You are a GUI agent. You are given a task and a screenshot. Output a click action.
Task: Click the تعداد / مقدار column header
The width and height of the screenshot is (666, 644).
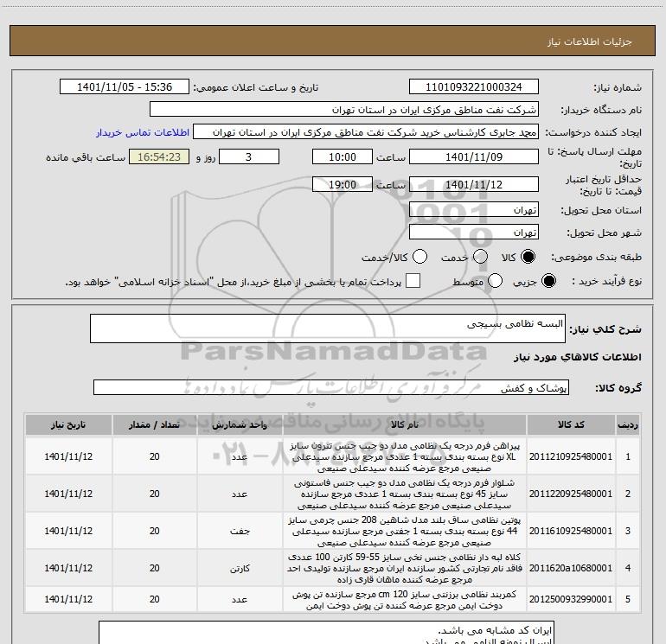pyautogui.click(x=155, y=425)
